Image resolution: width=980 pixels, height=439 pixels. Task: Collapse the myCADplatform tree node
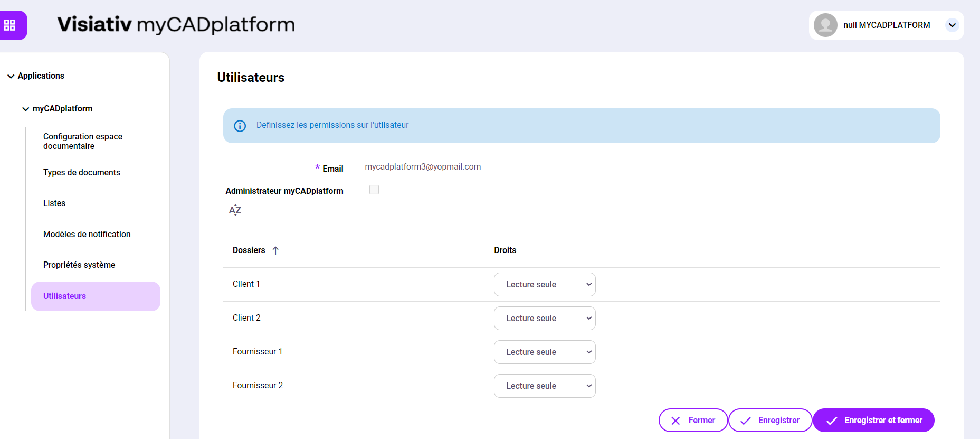[25, 109]
